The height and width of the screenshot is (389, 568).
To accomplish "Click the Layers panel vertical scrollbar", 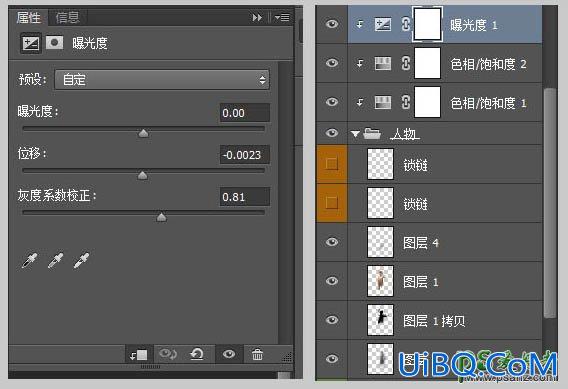I will click(x=550, y=203).
